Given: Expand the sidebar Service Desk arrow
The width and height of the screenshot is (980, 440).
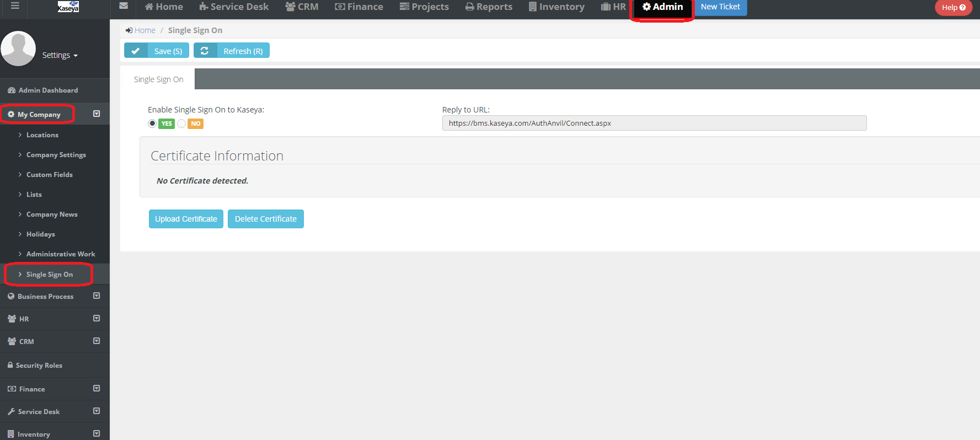Looking at the screenshot, I should pos(97,411).
